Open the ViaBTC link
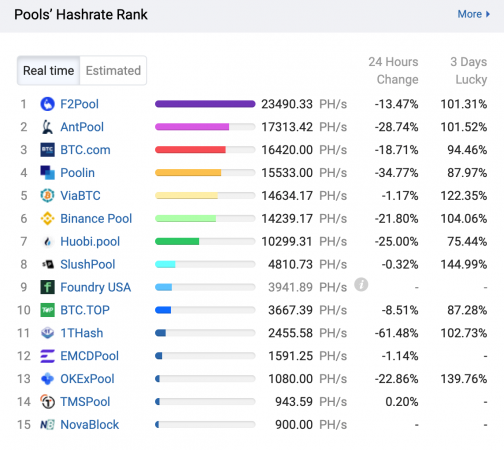Image resolution: width=504 pixels, height=450 pixels. (80, 196)
